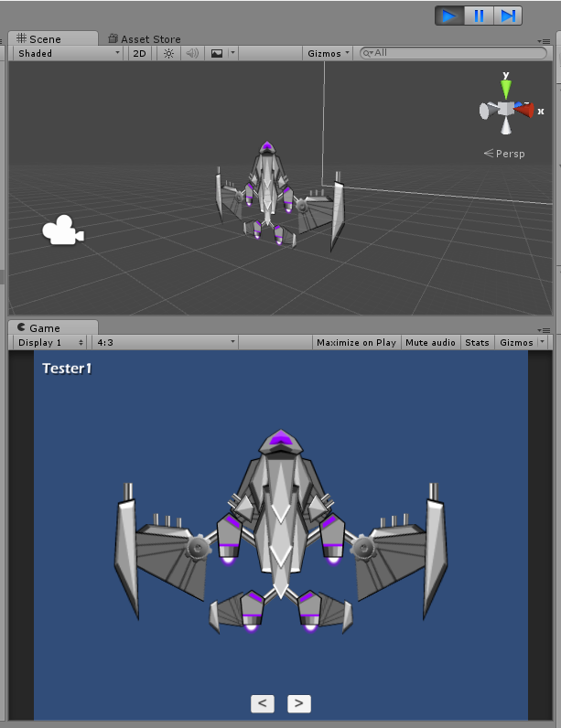
Task: Open the Shaded draw mode dropdown
Action: (x=68, y=53)
